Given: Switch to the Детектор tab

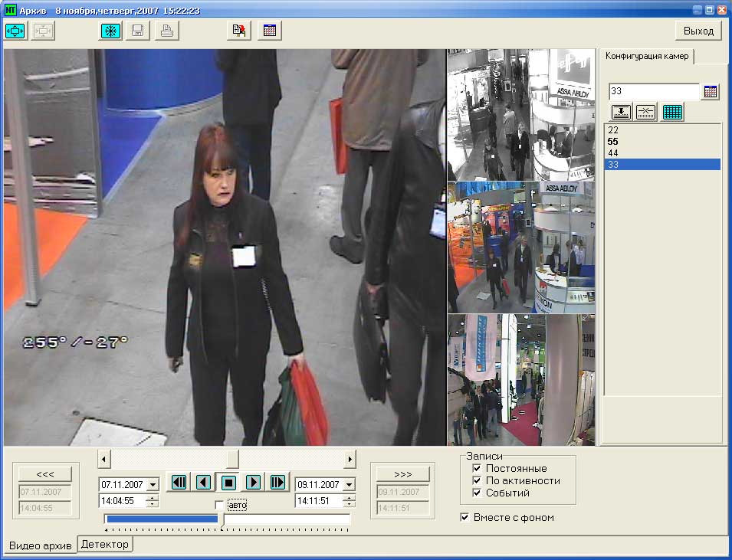Looking at the screenshot, I should [x=105, y=544].
